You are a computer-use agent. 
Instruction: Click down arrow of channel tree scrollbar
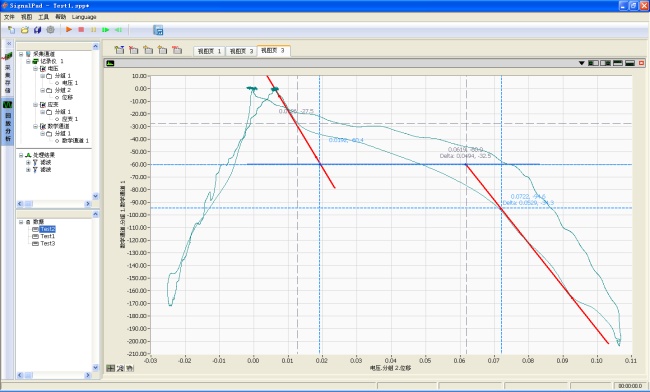[95, 196]
